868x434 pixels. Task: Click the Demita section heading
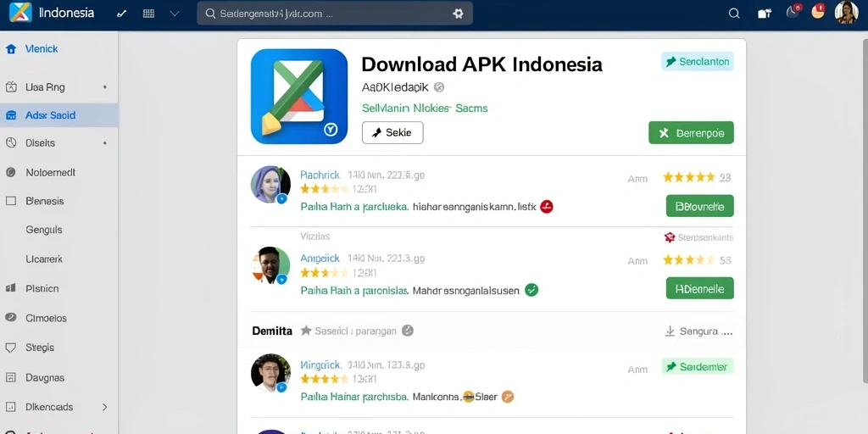[272, 331]
